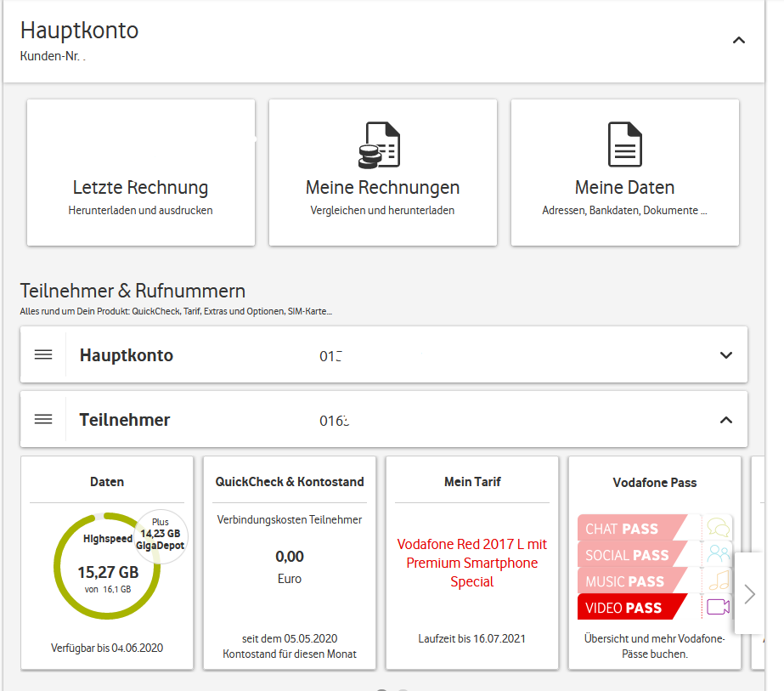784x691 pixels.
Task: Collapse the Hauptkonto header section
Action: [738, 41]
